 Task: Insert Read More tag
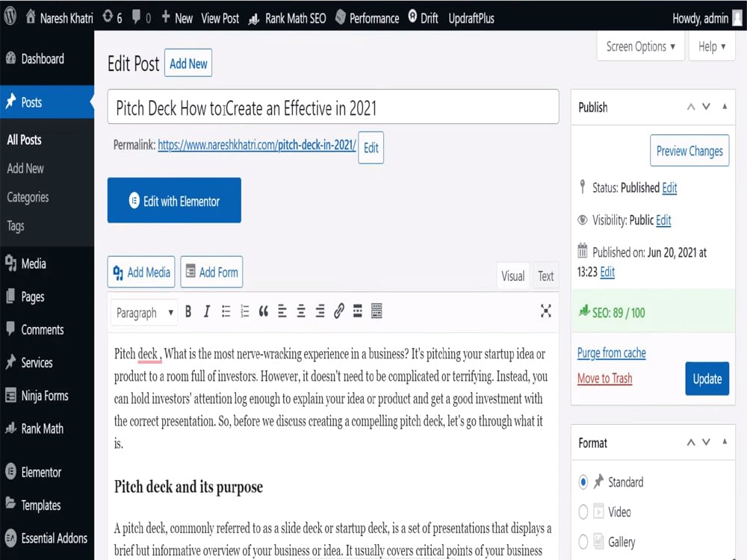358,311
